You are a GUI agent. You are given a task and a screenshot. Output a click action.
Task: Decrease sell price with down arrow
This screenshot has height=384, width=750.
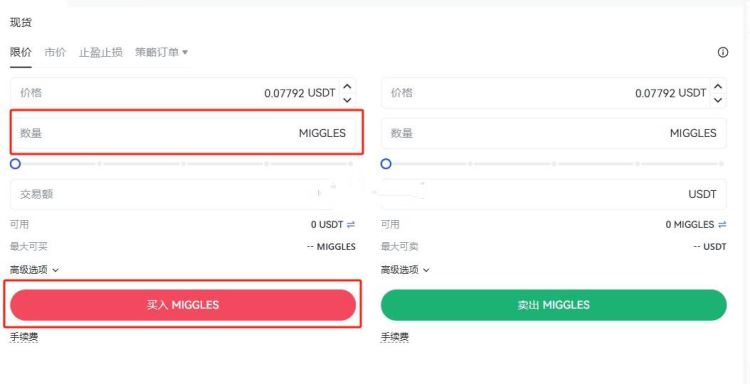[718, 99]
